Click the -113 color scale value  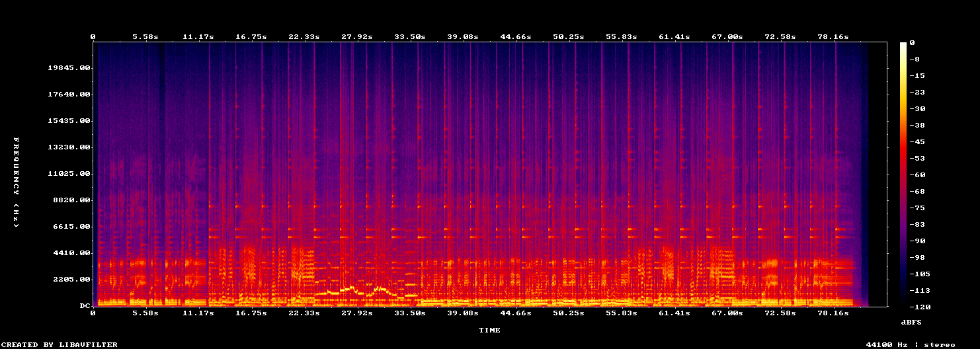(920, 291)
